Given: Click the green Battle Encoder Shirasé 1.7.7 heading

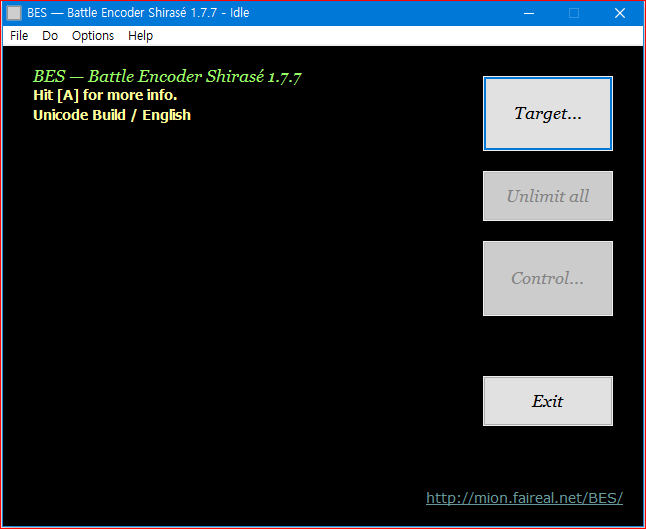Looking at the screenshot, I should [167, 76].
